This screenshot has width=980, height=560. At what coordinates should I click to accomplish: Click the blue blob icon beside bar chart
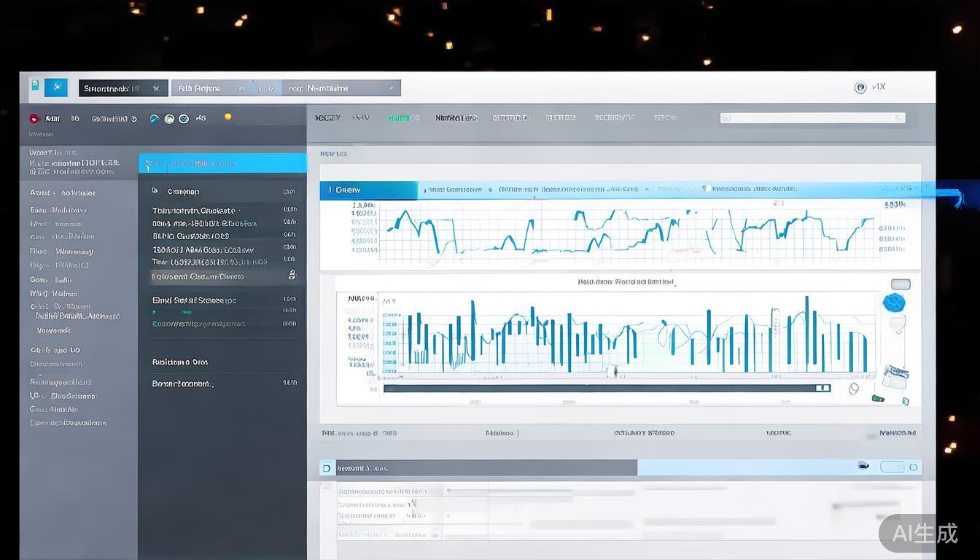[x=894, y=303]
